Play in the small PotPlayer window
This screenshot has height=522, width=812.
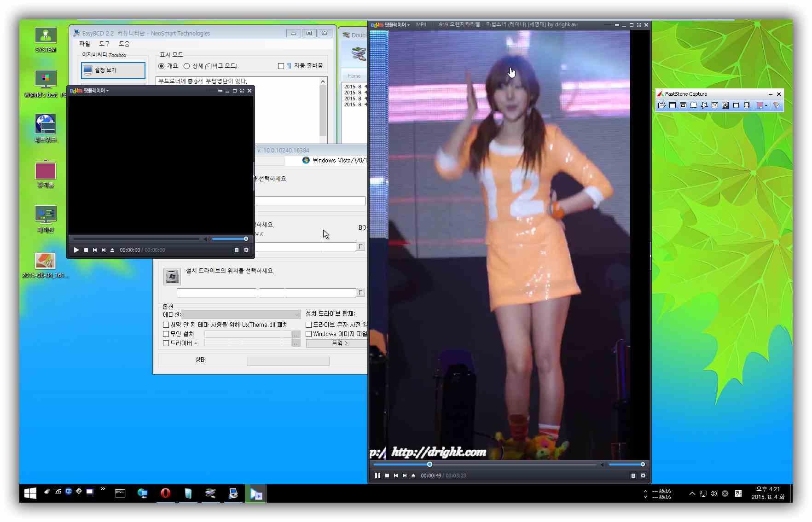(x=76, y=250)
